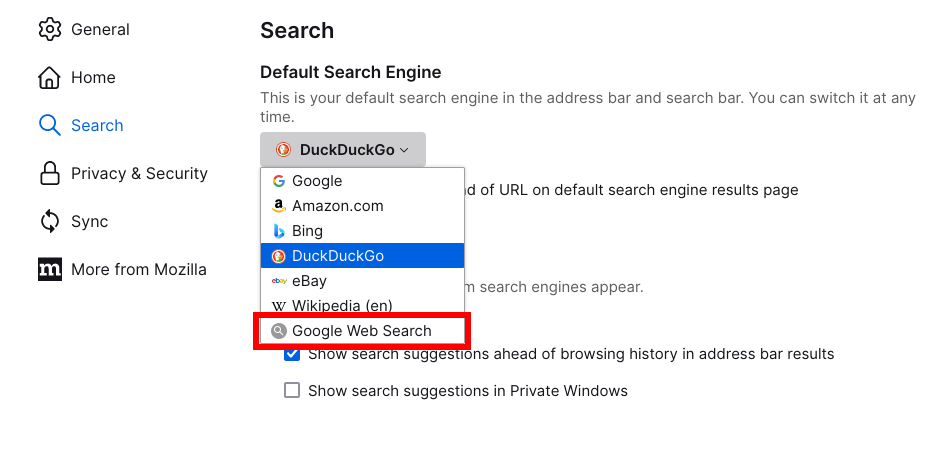
Task: Enable search suggestions in Private Windows
Action: click(292, 391)
